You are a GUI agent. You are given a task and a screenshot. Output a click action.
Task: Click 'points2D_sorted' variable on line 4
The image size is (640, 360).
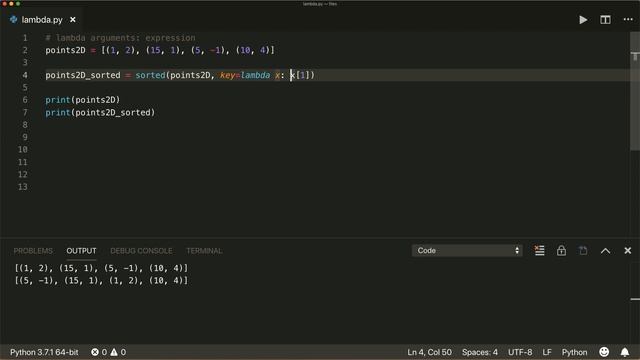coord(83,75)
